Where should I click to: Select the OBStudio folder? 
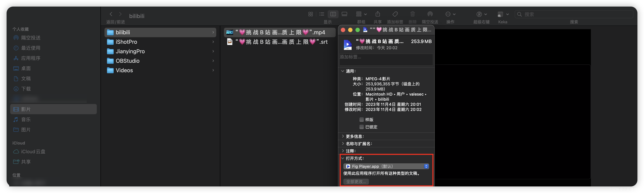click(x=160, y=61)
